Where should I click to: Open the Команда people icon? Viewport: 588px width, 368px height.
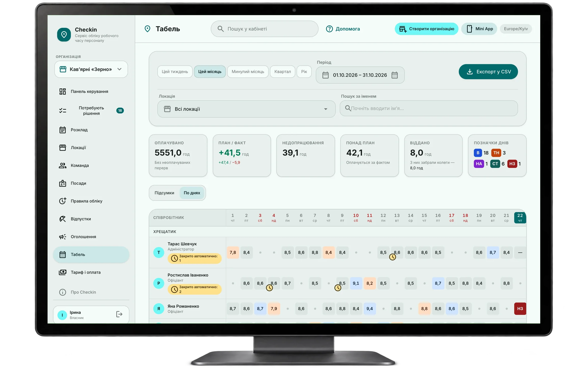(63, 165)
